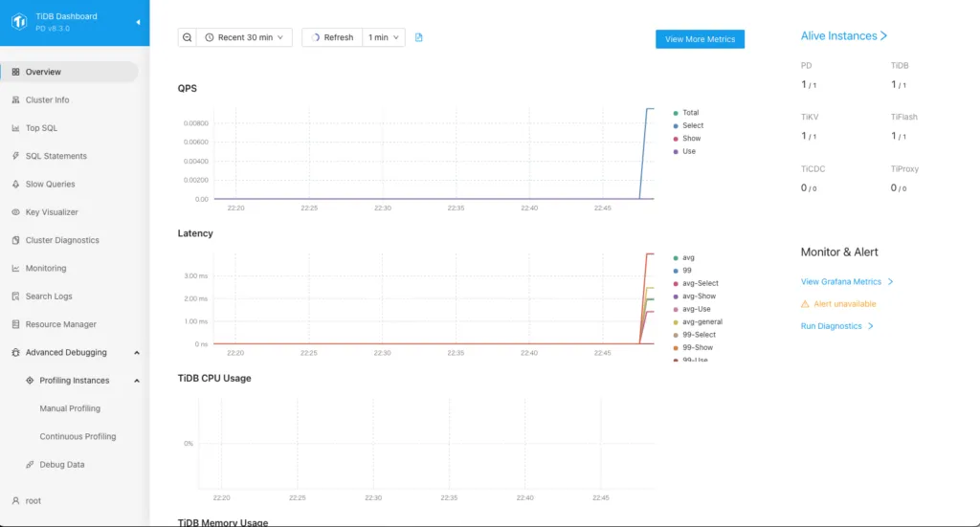The width and height of the screenshot is (980, 527).
Task: Collapse the Advanced Debugging section chevron
Action: (x=137, y=353)
